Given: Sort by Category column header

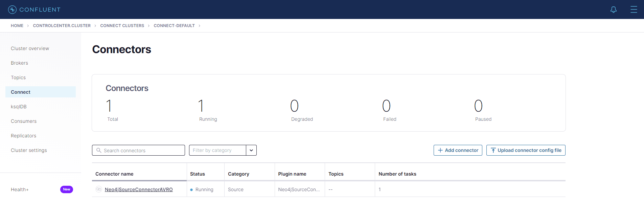Looking at the screenshot, I should [x=238, y=174].
